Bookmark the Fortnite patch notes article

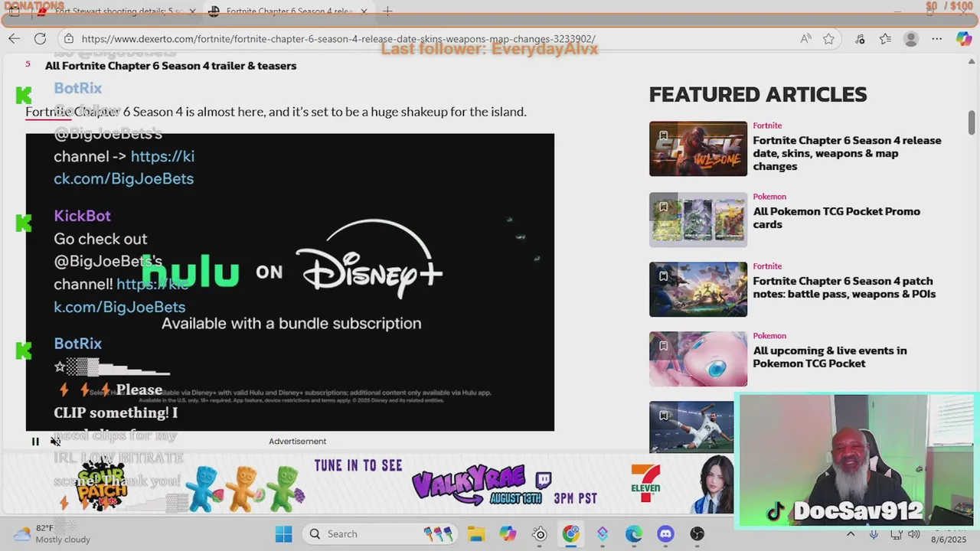pos(663,276)
